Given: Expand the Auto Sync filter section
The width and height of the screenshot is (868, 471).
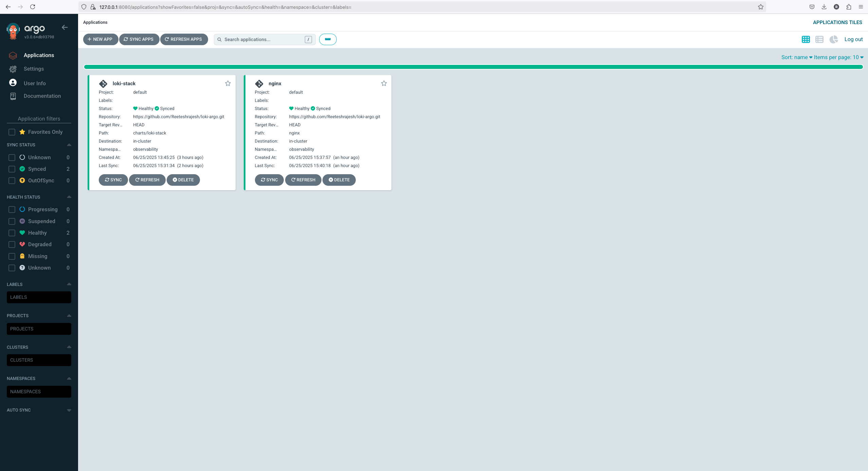Looking at the screenshot, I should point(69,410).
